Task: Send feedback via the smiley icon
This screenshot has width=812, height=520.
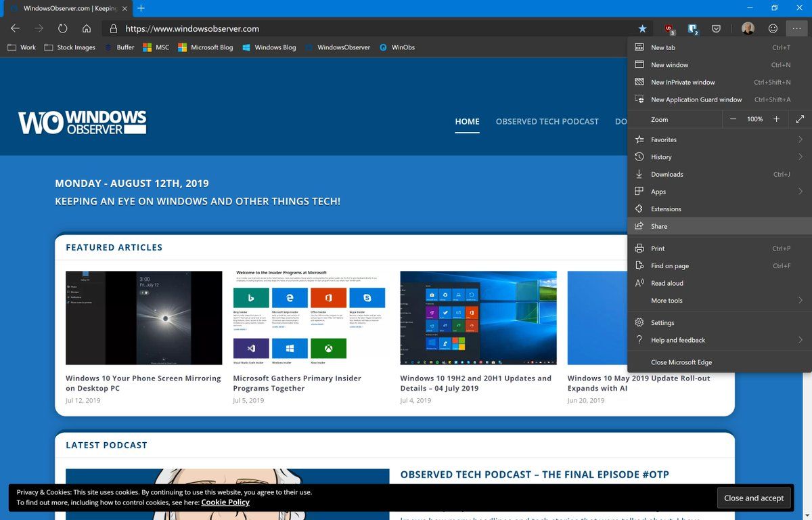Action: coord(773,28)
